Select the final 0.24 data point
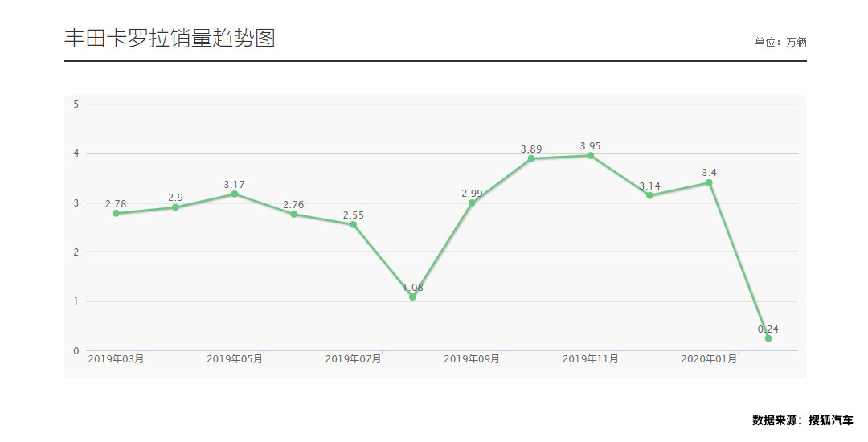The image size is (868, 442). tap(768, 338)
